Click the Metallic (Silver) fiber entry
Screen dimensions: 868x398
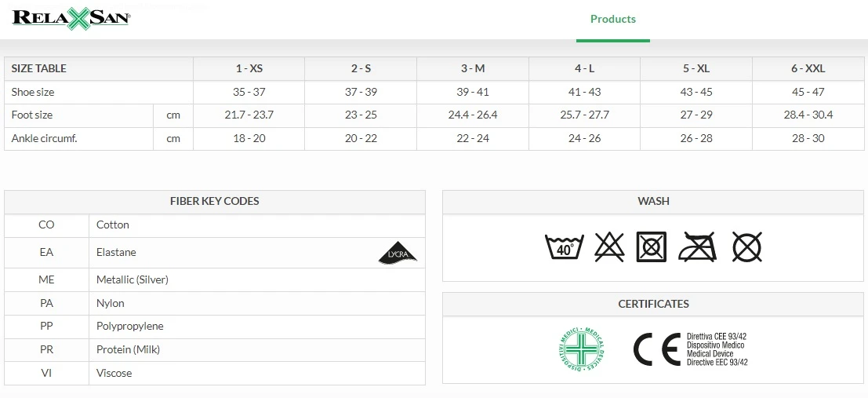pyautogui.click(x=132, y=279)
